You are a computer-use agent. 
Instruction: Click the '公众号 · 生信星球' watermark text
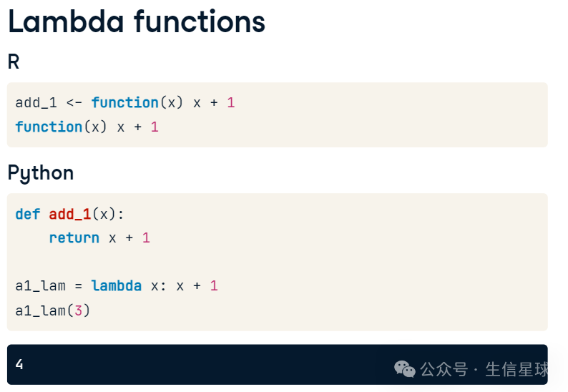(484, 370)
